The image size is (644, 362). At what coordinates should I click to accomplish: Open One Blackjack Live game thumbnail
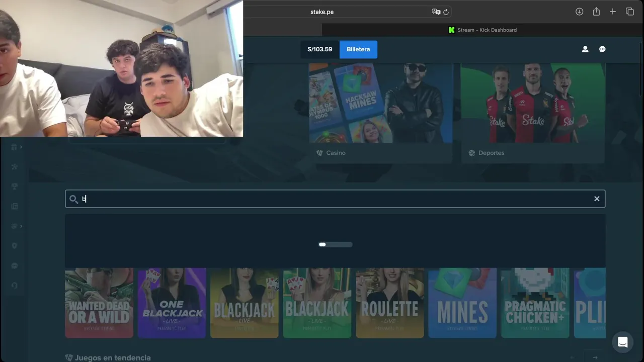[172, 303]
